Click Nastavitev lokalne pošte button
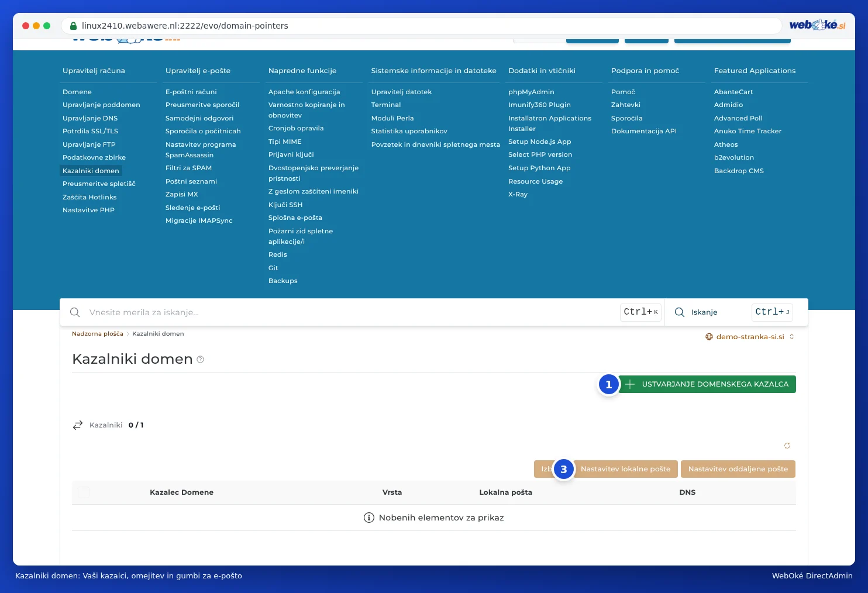 [625, 469]
